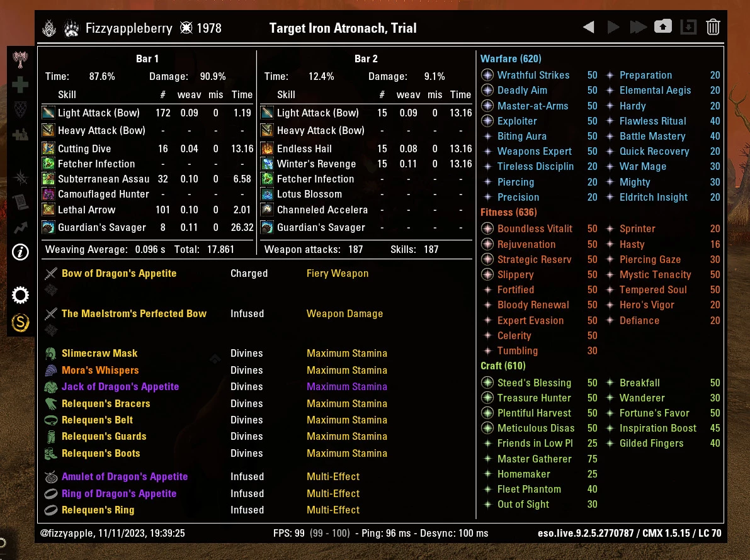Click the Bar 1 header
The width and height of the screenshot is (750, 560).
point(147,59)
